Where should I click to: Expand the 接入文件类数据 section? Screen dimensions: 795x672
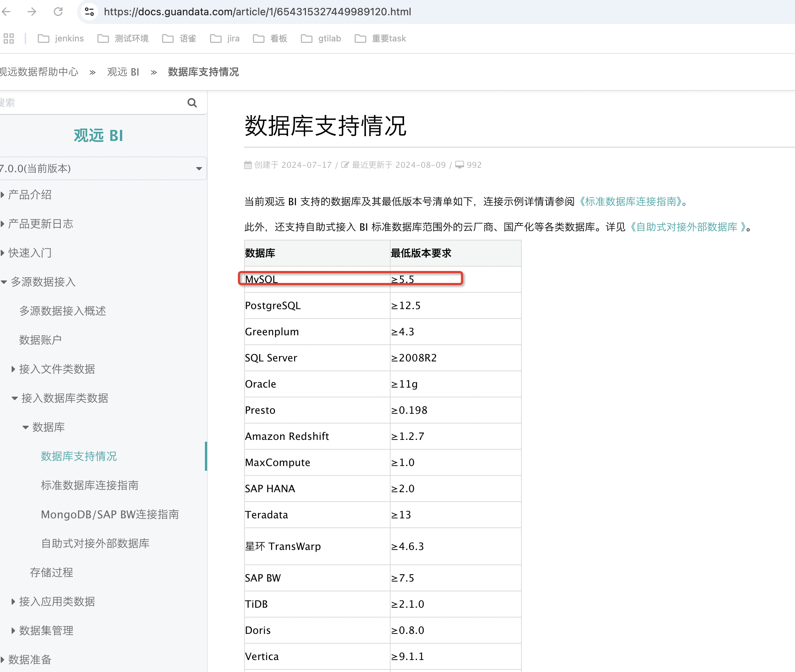pos(53,369)
